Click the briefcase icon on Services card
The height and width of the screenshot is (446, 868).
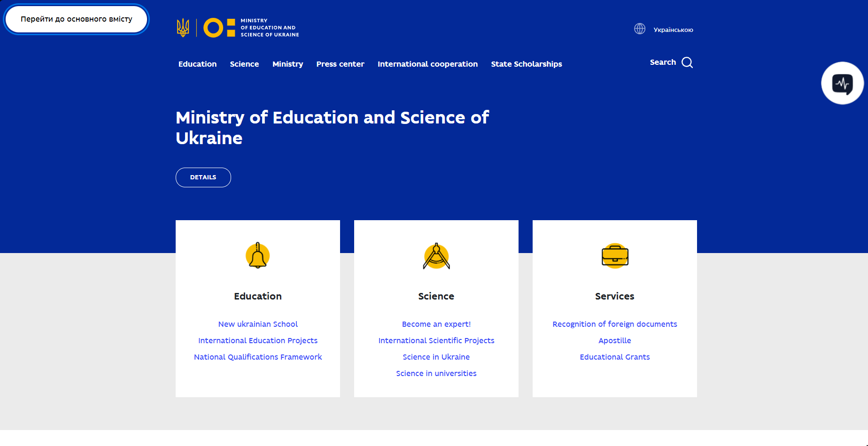coord(615,256)
